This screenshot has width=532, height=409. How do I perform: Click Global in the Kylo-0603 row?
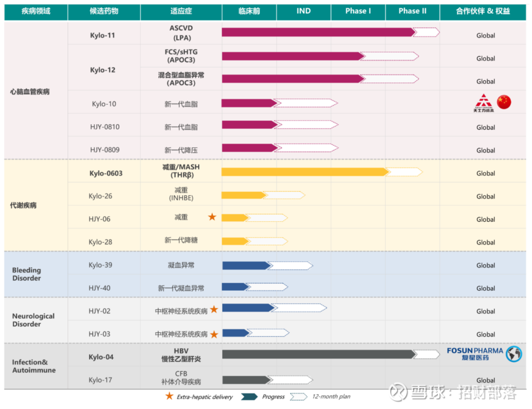click(486, 173)
